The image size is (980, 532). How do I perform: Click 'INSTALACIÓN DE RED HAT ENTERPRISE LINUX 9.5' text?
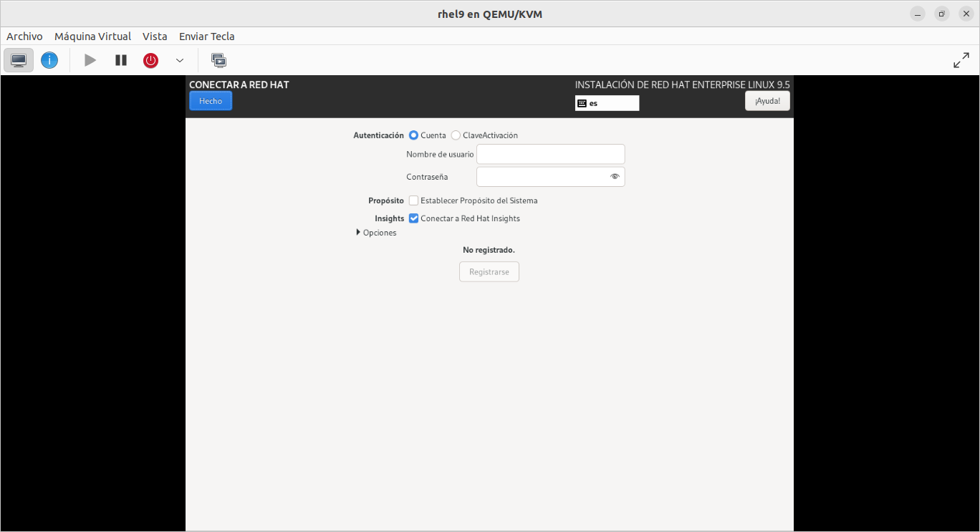pyautogui.click(x=683, y=84)
